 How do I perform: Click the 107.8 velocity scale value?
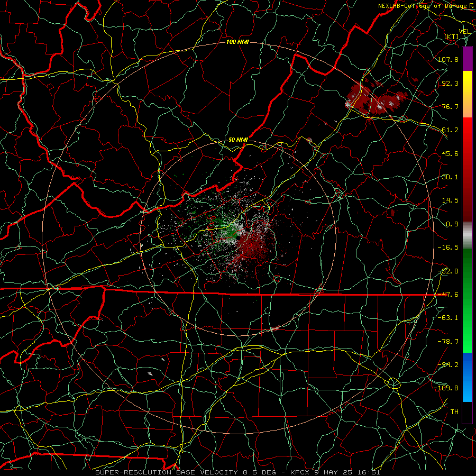click(448, 59)
